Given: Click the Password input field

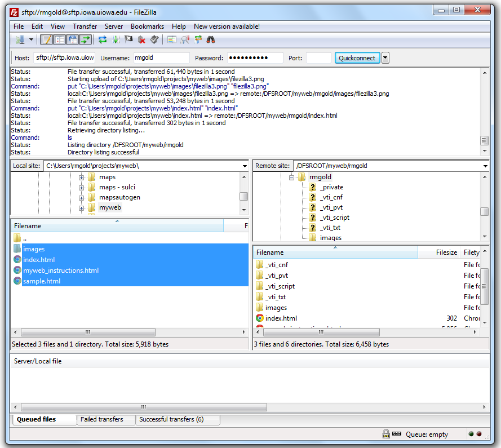Looking at the screenshot, I should tap(255, 58).
